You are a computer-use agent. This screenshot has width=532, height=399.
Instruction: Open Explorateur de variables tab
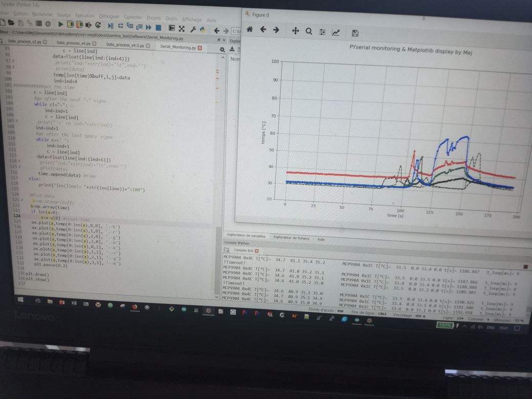click(246, 235)
